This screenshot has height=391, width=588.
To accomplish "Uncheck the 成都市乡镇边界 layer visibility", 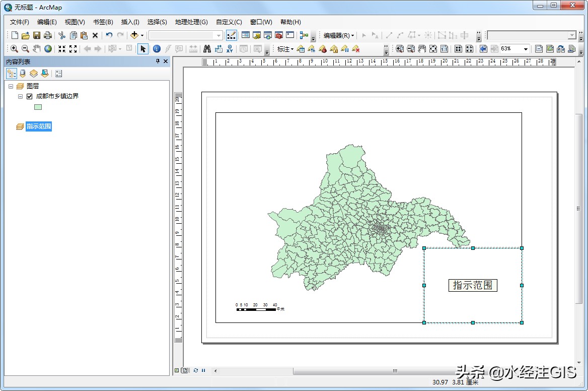I will 29,96.
